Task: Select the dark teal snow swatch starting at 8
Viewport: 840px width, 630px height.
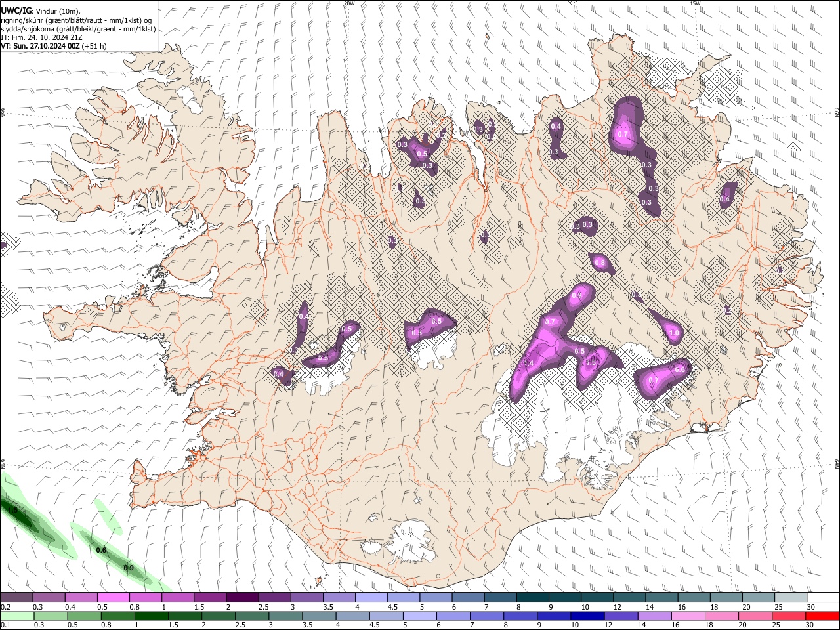Action: point(533,598)
